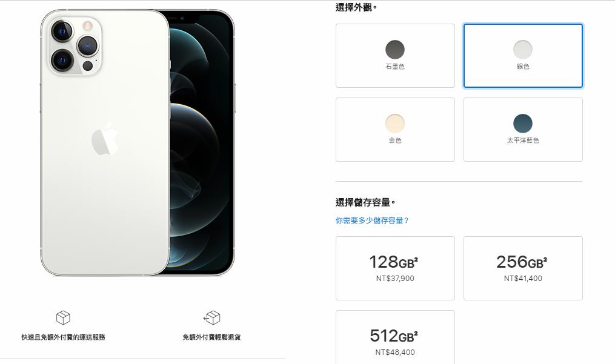Screen dimensions: 615x364
Task: Click the return box icon
Action: pos(212,317)
